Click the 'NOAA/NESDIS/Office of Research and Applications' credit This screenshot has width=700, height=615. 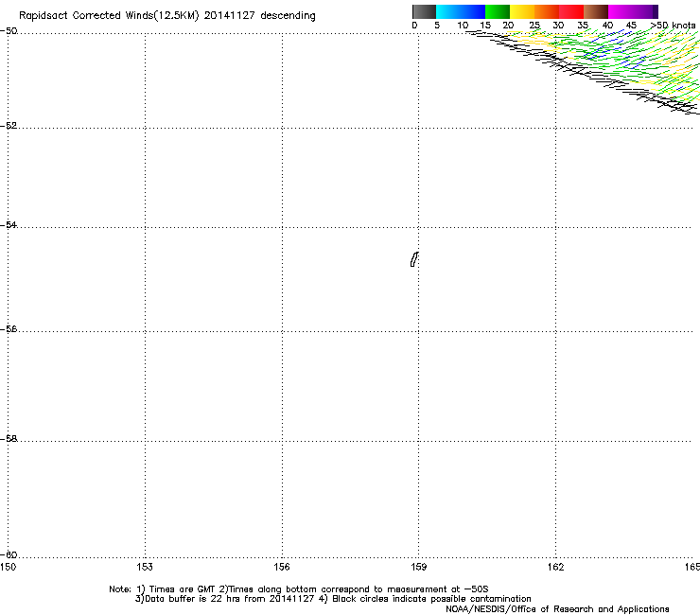point(557,609)
